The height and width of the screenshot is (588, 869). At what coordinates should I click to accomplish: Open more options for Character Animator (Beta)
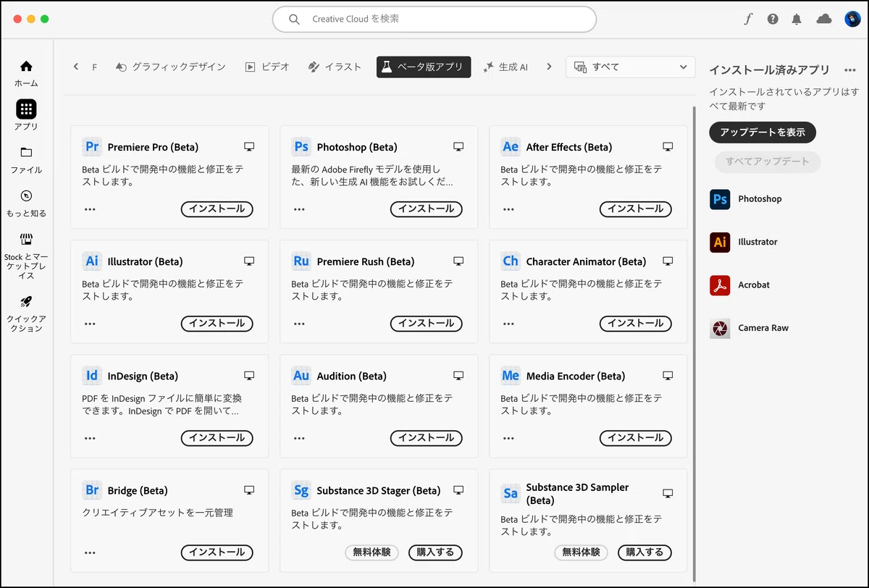(508, 323)
